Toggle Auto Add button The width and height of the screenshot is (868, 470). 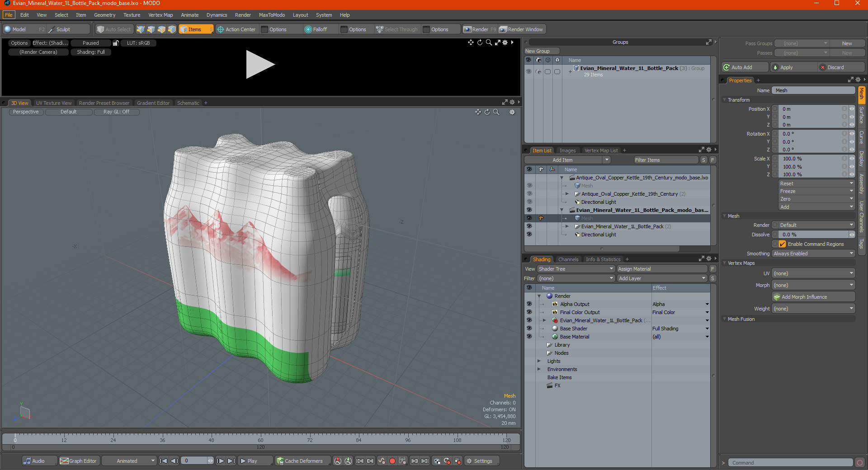click(745, 67)
